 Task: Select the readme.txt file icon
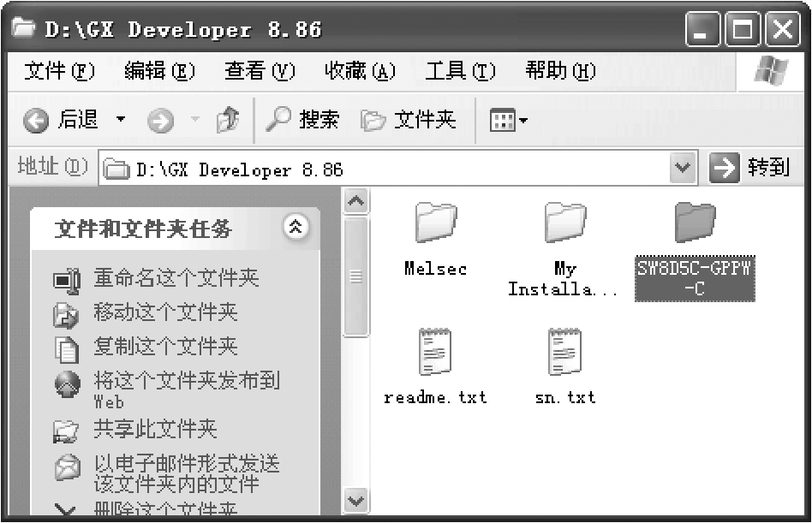pyautogui.click(x=435, y=352)
